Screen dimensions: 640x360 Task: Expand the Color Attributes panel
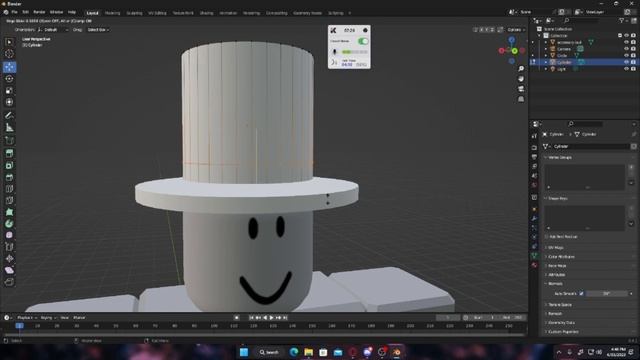(561, 257)
